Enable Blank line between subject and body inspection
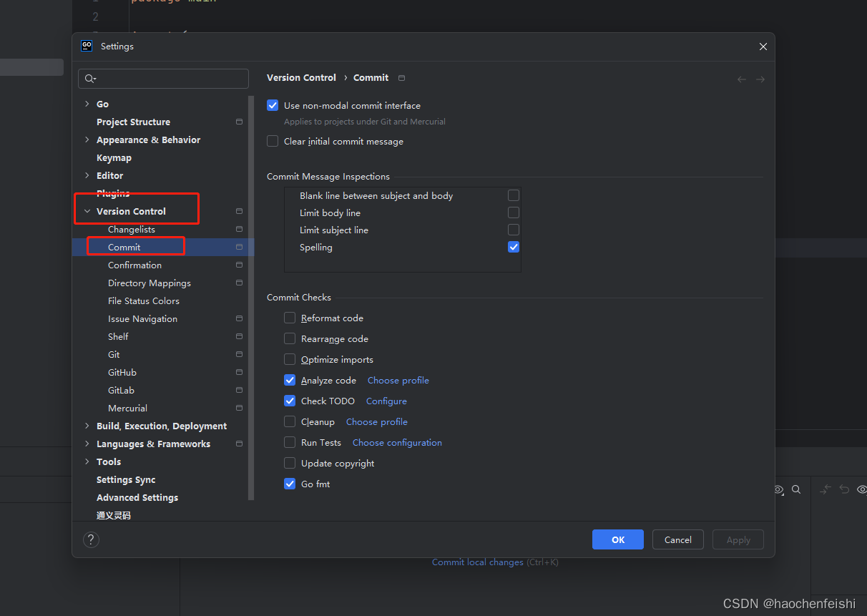Viewport: 867px width, 616px height. [514, 195]
